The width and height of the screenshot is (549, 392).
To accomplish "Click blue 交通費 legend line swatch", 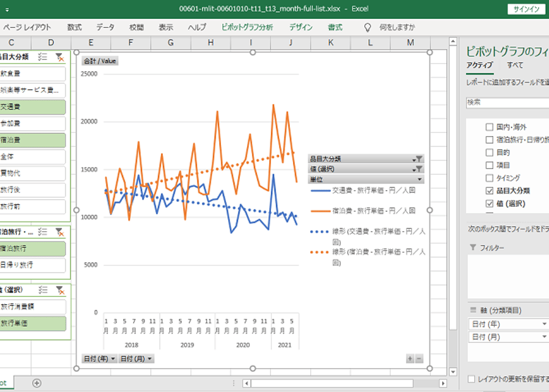I will point(320,191).
